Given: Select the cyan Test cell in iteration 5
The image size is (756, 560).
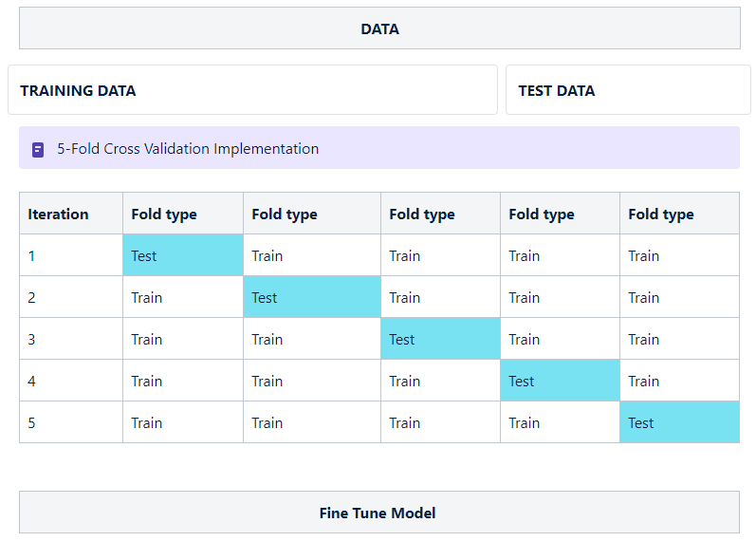Looking at the screenshot, I should (679, 422).
